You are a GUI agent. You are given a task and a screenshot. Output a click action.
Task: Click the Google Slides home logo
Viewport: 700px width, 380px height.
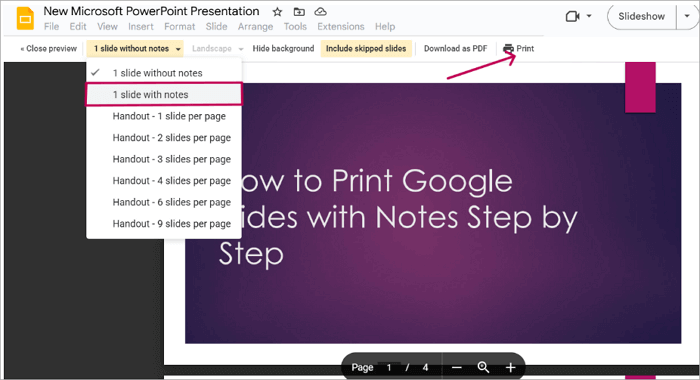(25, 18)
